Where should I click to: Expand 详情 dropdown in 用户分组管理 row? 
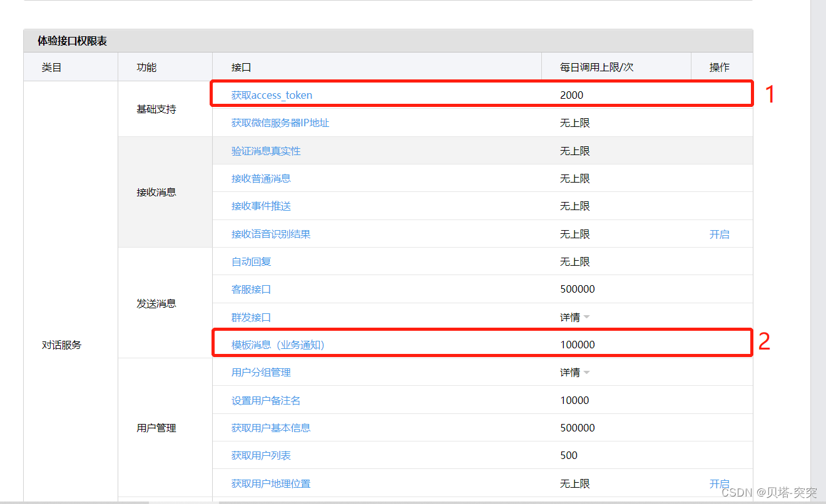575,372
